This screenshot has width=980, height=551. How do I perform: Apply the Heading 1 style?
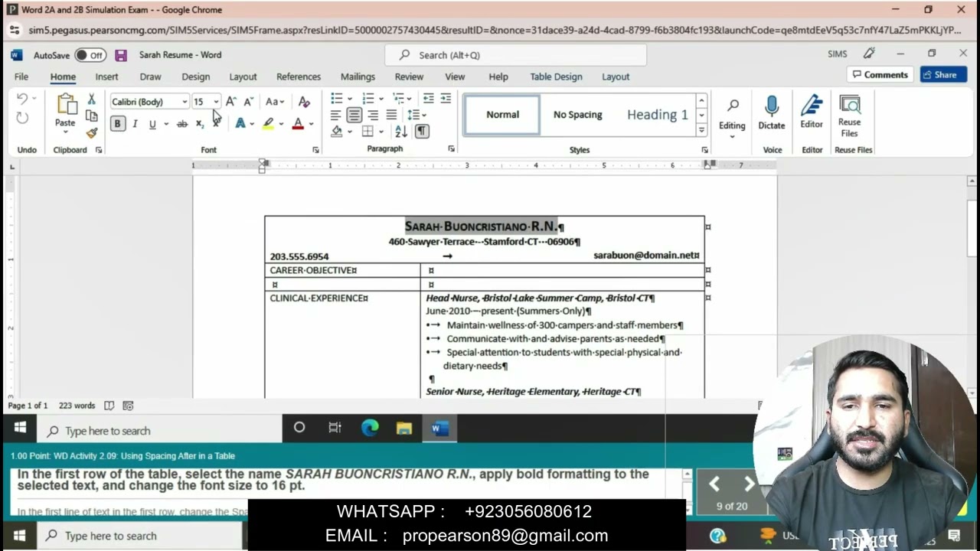tap(657, 115)
